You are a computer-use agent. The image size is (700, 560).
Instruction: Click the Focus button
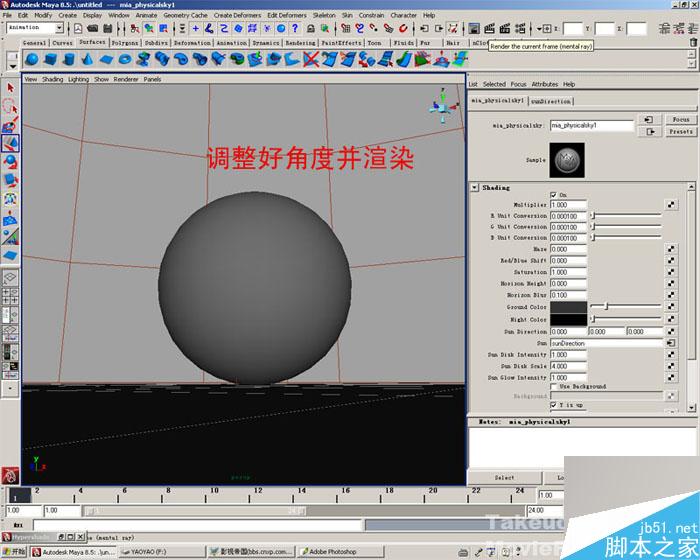coord(681,120)
